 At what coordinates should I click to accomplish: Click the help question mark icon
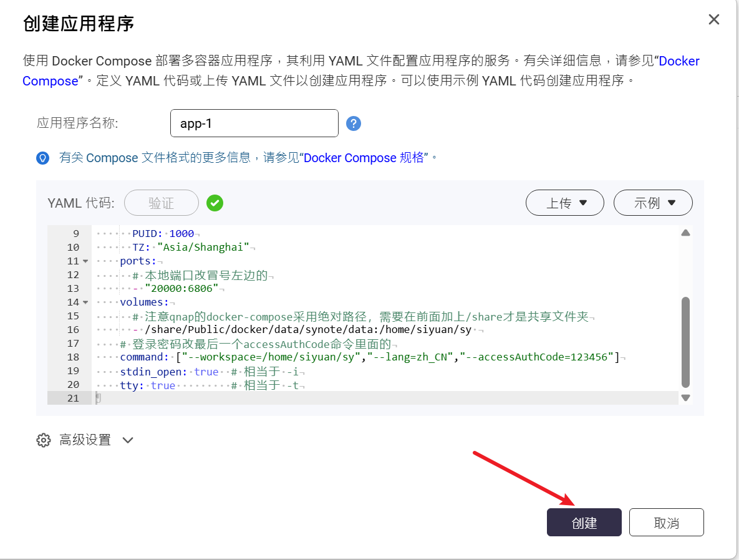click(354, 123)
